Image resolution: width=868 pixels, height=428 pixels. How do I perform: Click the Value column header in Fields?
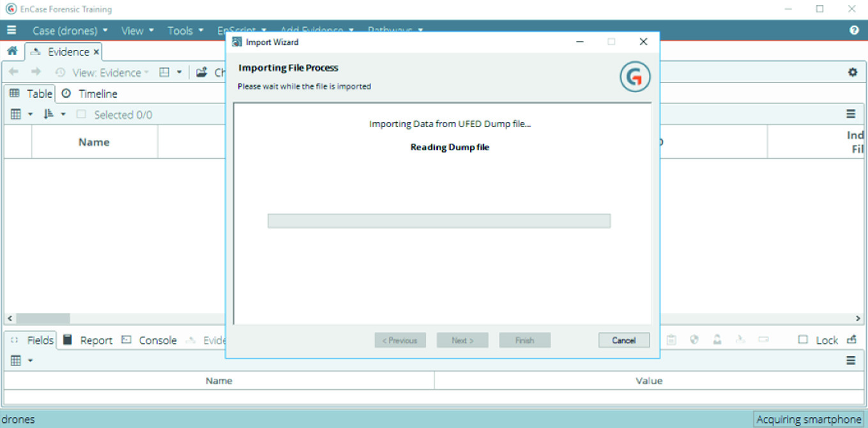[x=649, y=381]
